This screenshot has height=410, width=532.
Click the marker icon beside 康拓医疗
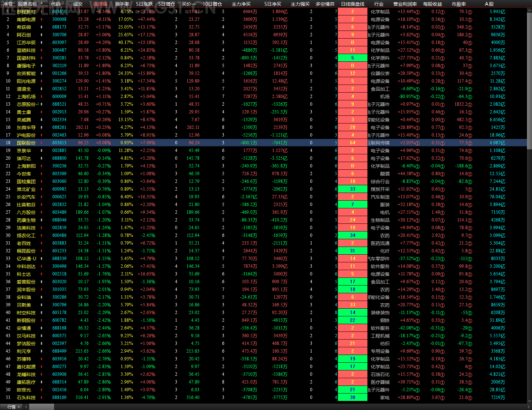coord(42,382)
